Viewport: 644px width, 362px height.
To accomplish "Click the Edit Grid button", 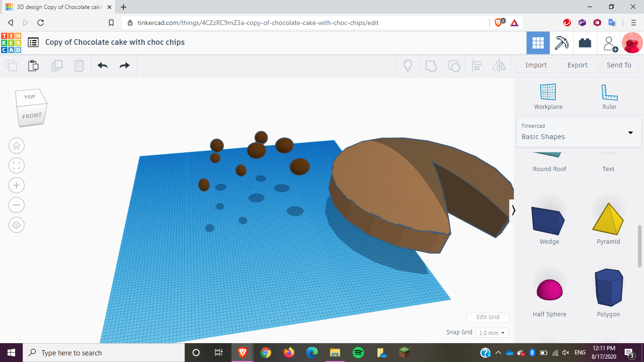I will pos(488,317).
